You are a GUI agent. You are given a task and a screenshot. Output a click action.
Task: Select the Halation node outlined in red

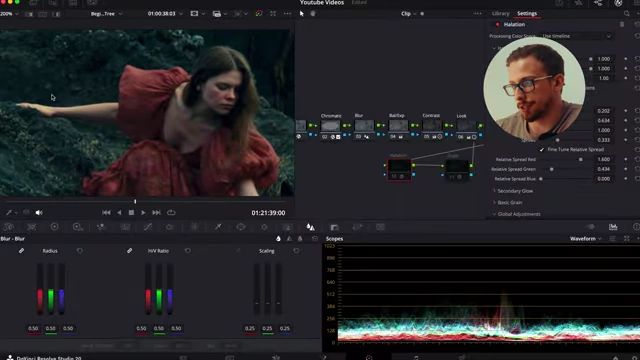click(x=399, y=169)
